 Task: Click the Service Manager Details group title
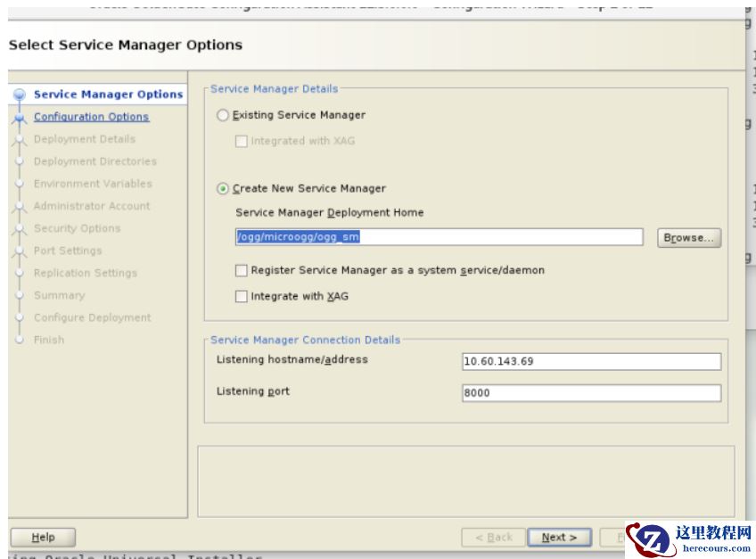[x=274, y=89]
